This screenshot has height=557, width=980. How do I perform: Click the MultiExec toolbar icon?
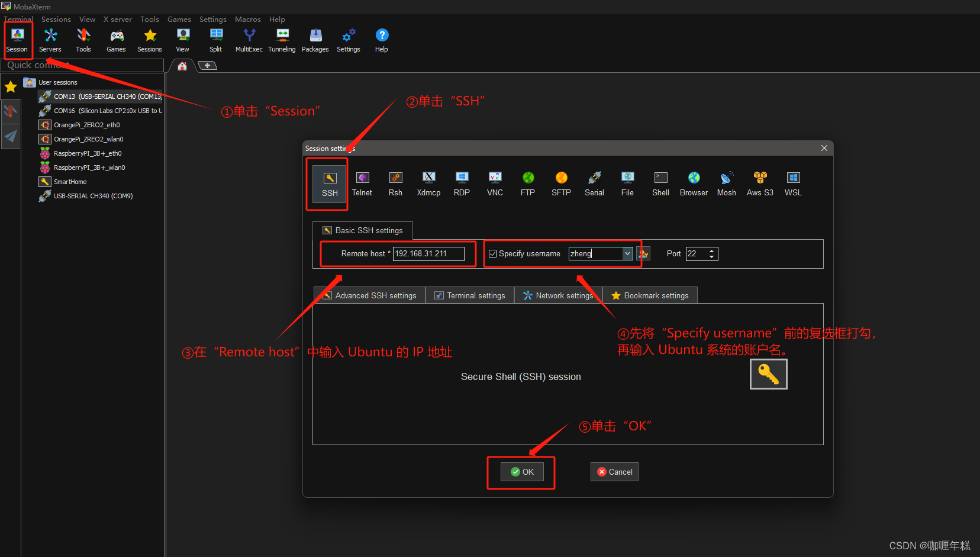click(249, 39)
